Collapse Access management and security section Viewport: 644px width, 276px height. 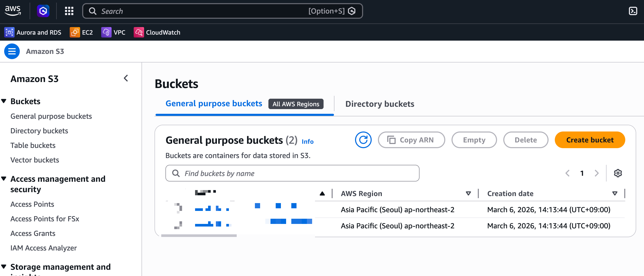[4, 179]
